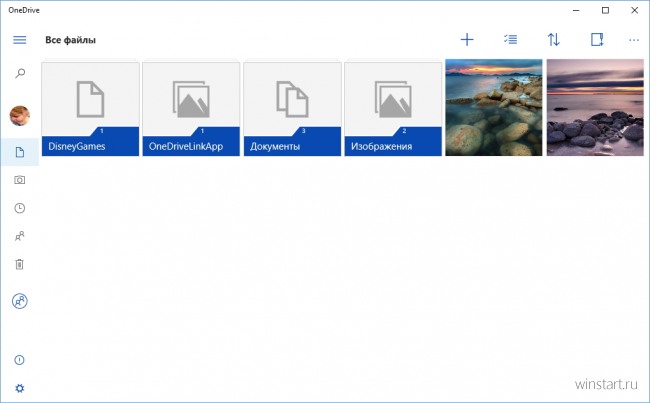Open the rocky clear-water sunset photo

click(x=494, y=107)
